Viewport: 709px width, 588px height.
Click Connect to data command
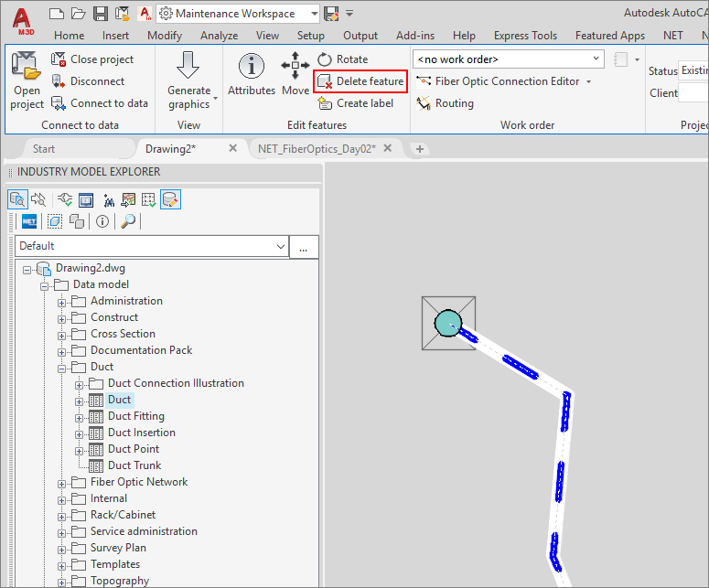(x=100, y=103)
